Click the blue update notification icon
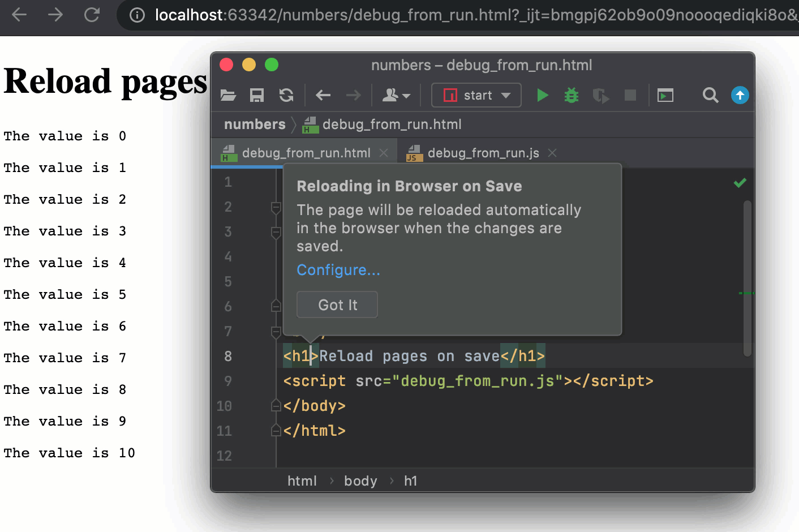Screen dimensions: 799x532 [x=740, y=95]
